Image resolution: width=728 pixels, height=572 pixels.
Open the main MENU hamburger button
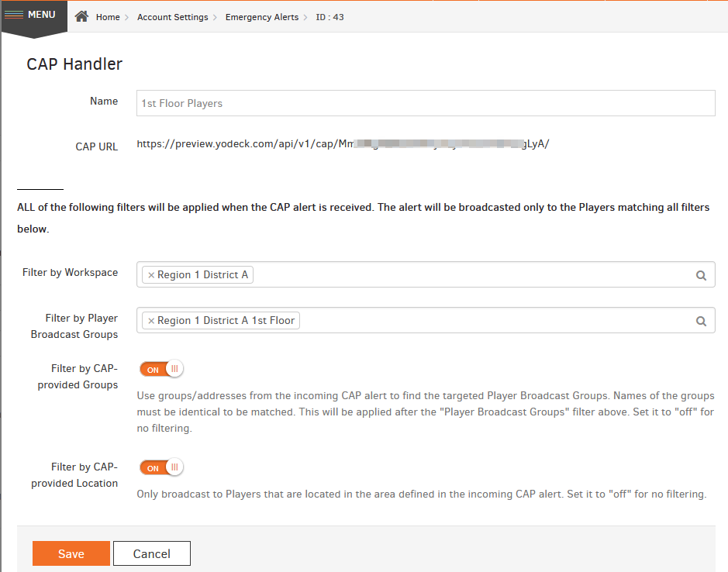pyautogui.click(x=33, y=16)
